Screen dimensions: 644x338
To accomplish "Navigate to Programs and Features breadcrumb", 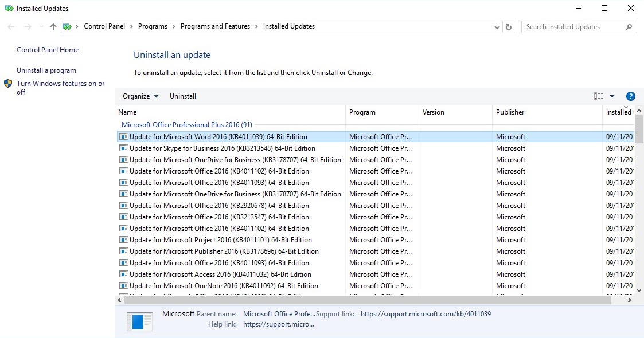I will click(215, 26).
